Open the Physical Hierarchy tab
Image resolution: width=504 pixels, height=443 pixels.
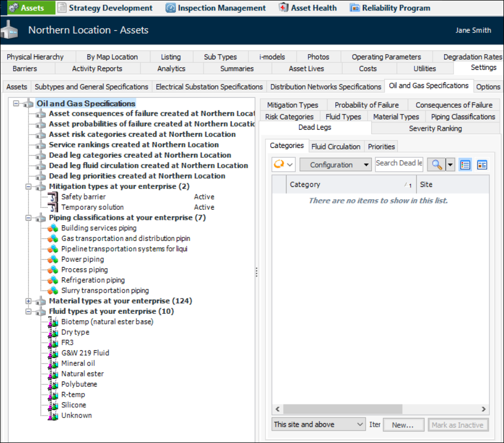click(x=35, y=57)
